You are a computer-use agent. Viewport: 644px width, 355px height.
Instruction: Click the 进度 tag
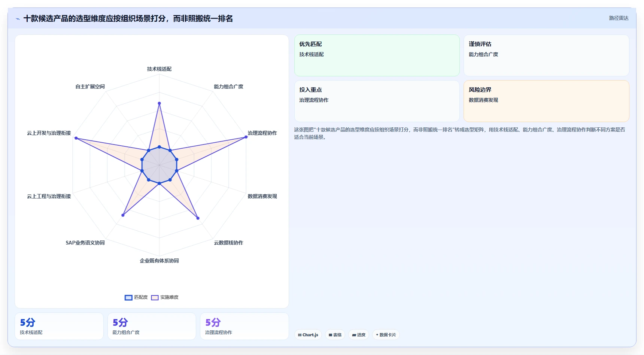point(358,335)
